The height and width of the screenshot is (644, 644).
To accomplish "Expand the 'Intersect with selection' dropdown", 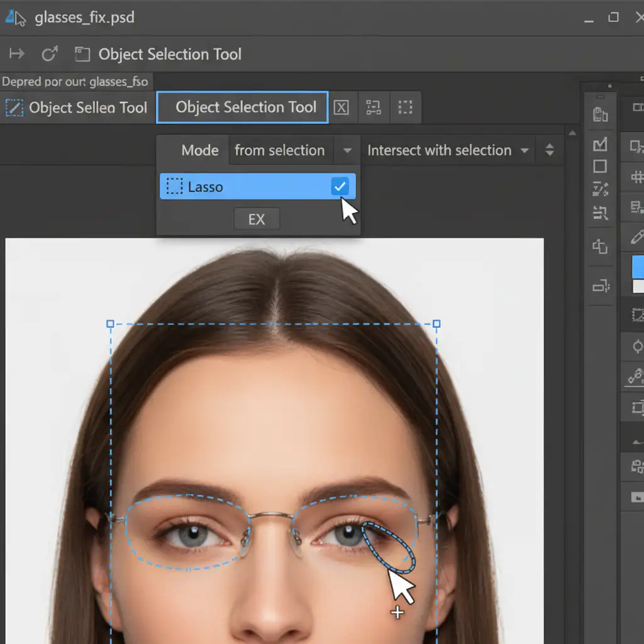I will tap(524, 151).
